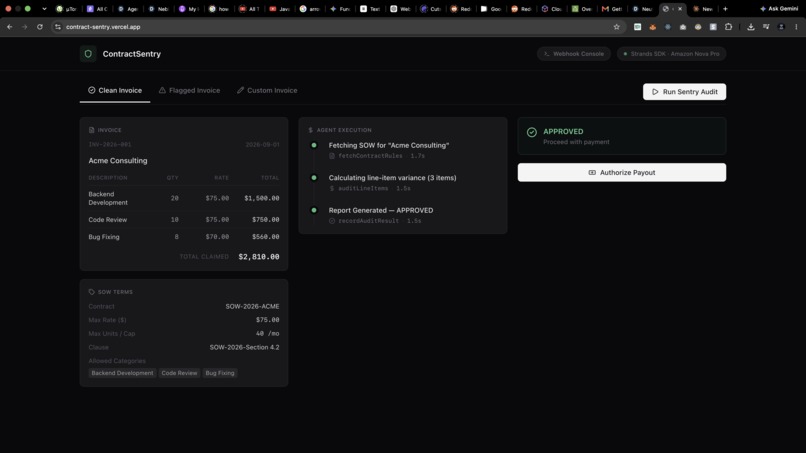The height and width of the screenshot is (453, 806).
Task: Click the Bug Fixing category chip
Action: tap(219, 373)
